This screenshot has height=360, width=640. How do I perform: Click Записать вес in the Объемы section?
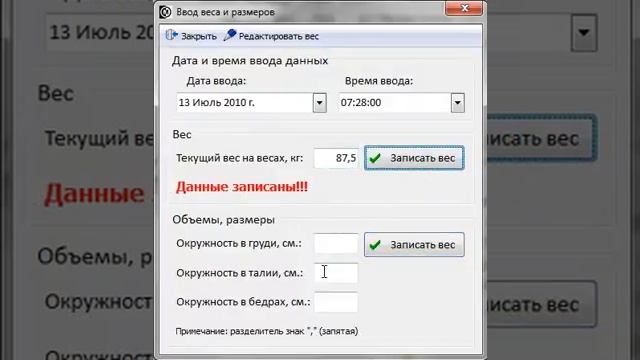click(414, 244)
